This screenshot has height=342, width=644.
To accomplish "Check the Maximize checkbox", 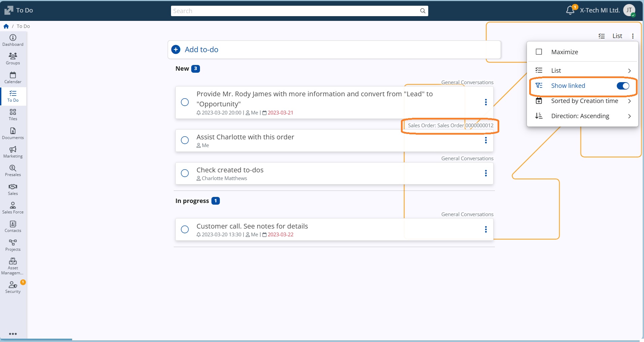I will (539, 52).
